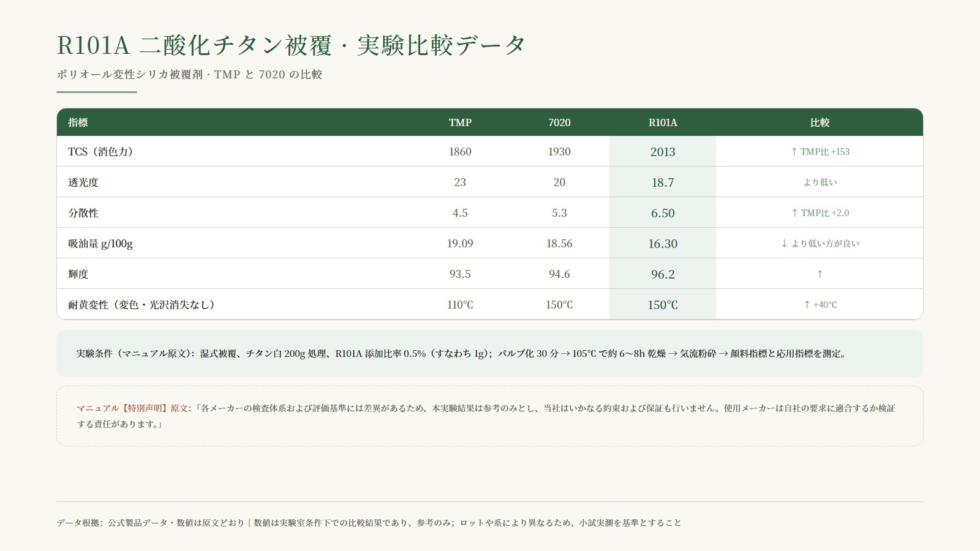980x551 pixels.
Task: Click the '比較' column header
Action: (820, 122)
